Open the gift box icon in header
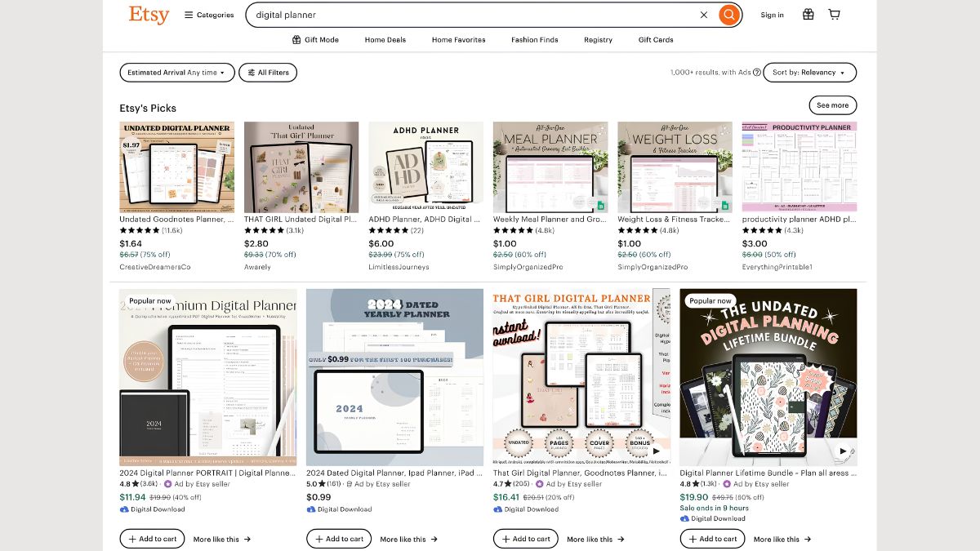The image size is (980, 551). (808, 15)
